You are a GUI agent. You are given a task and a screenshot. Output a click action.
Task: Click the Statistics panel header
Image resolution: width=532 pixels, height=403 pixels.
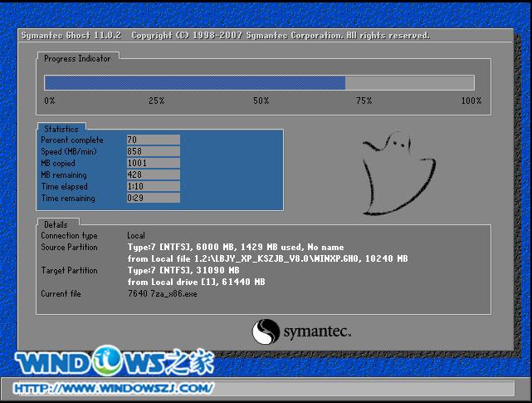point(61,129)
